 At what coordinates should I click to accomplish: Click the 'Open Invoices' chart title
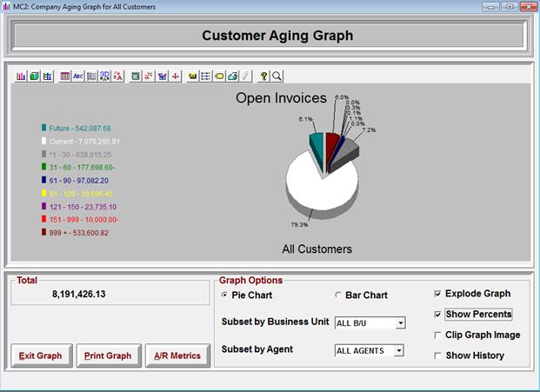pos(281,98)
